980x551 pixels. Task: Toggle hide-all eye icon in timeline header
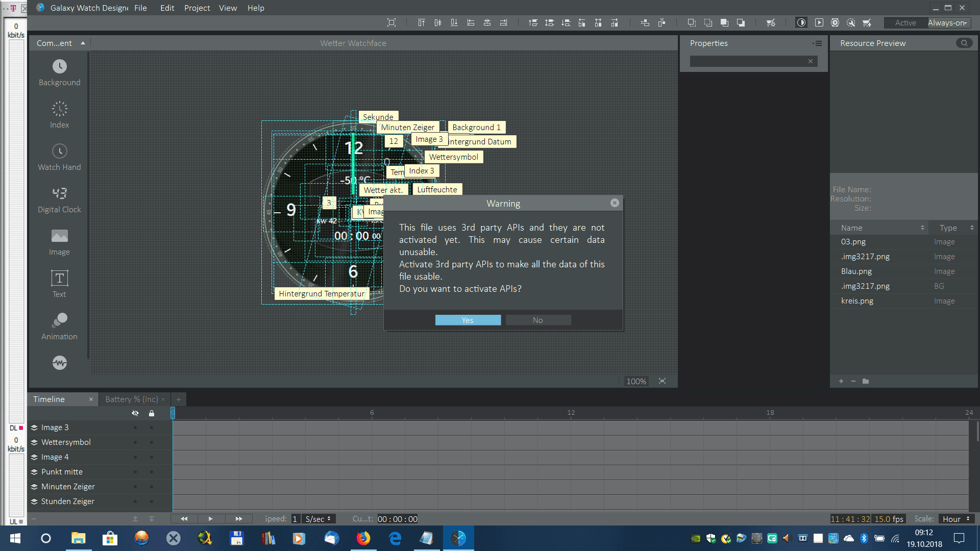pyautogui.click(x=135, y=413)
